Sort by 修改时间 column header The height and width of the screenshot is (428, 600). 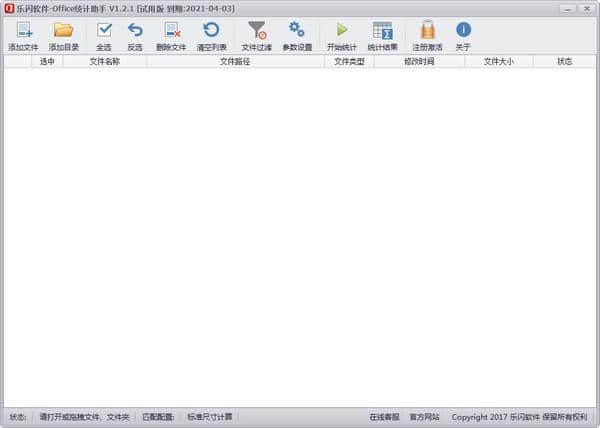tap(420, 61)
